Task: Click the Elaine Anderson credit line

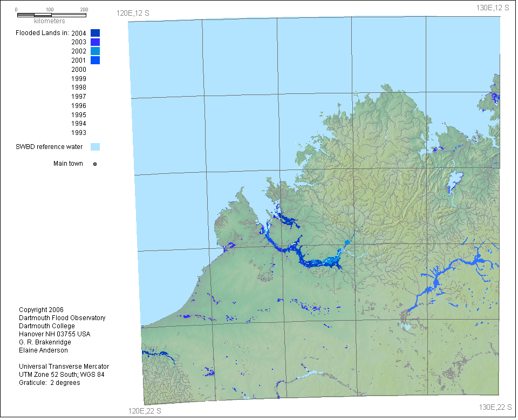Action: (x=43, y=350)
